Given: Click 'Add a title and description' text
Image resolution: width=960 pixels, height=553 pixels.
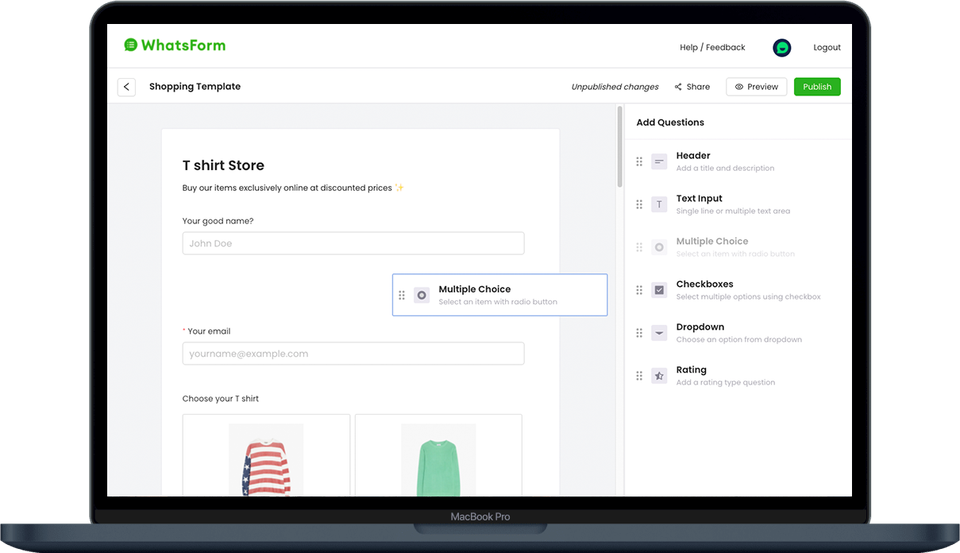Looking at the screenshot, I should (725, 168).
